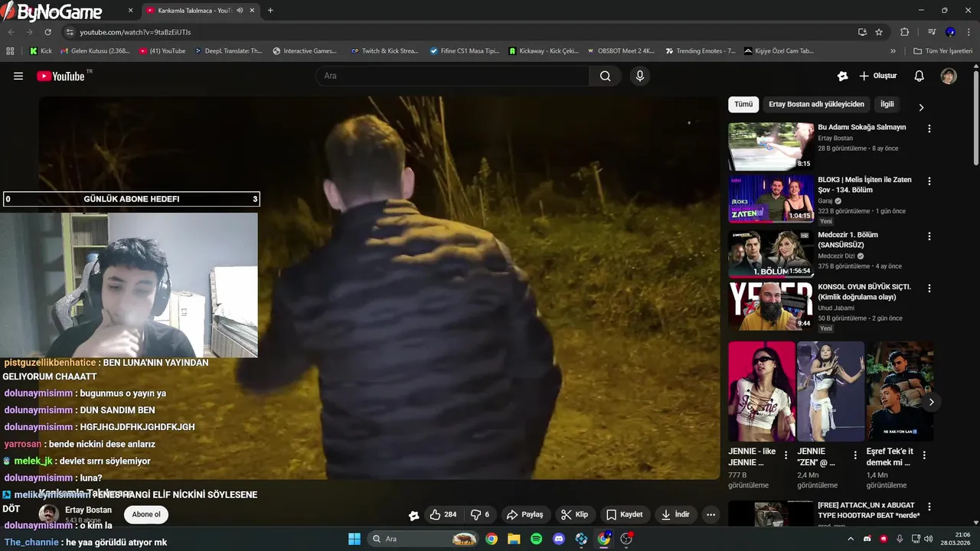980x551 pixels.
Task: Open options for ATTACK_UN HOODTRAP BEAT video
Action: [929, 507]
